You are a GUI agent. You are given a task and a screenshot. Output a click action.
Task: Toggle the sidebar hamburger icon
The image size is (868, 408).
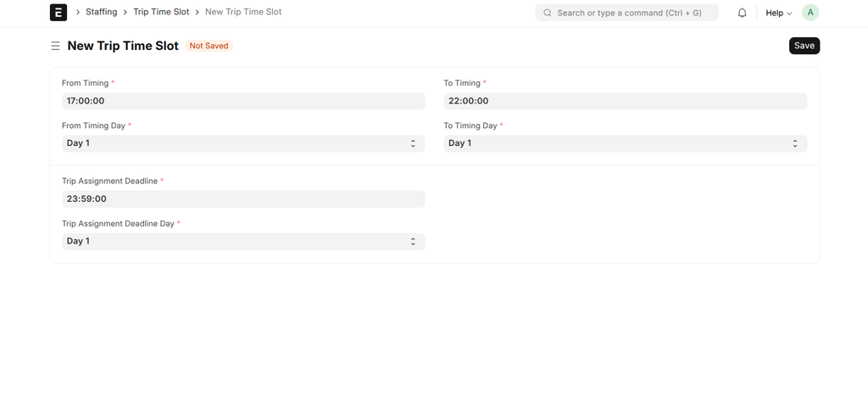[56, 46]
